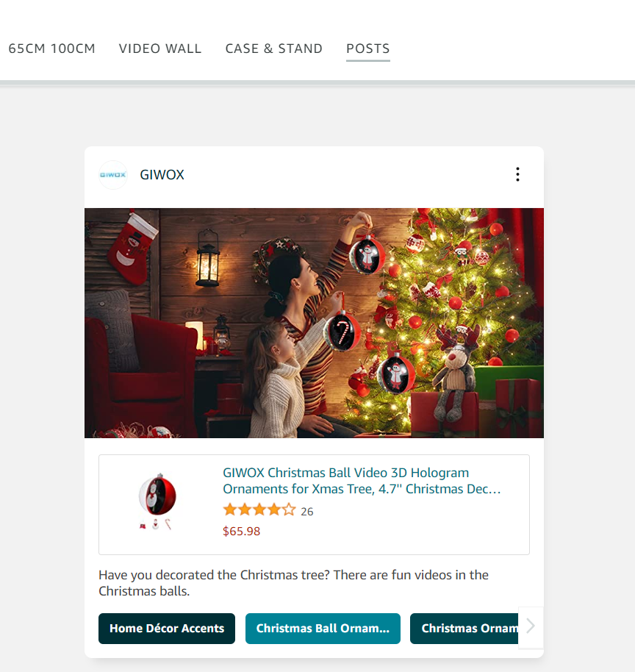
Task: Click the post caption about Christmas balls
Action: (x=293, y=583)
